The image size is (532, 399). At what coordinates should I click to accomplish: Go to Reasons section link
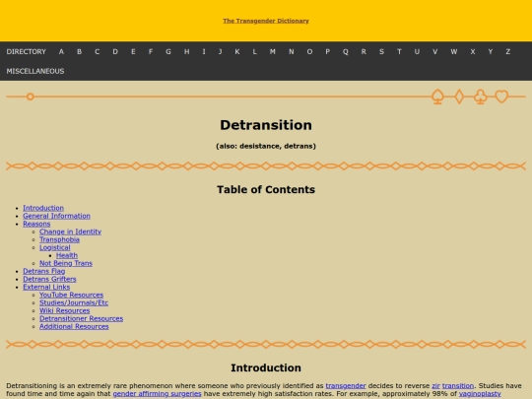(36, 224)
